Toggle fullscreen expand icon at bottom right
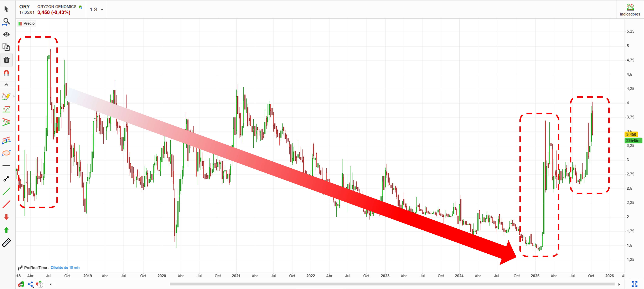644x289 pixels. pos(634,284)
